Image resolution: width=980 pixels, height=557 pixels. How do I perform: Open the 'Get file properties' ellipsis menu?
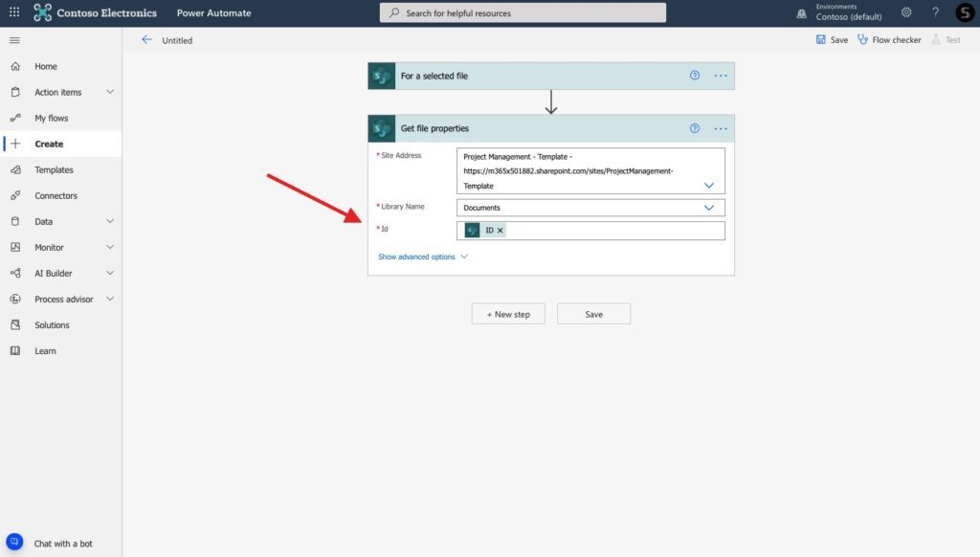tap(721, 128)
